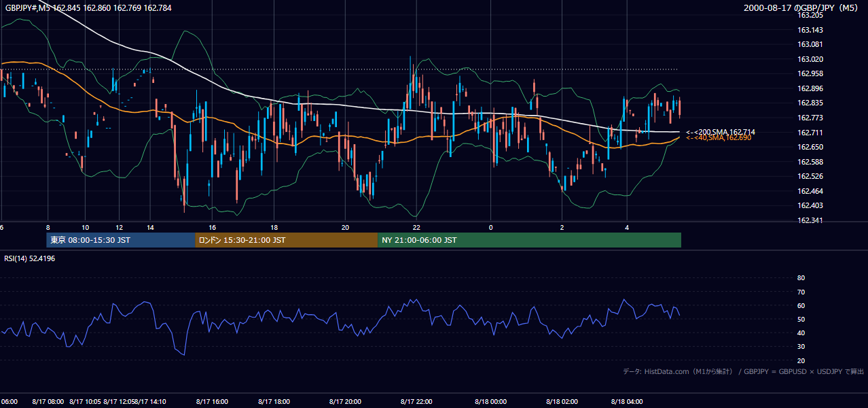Click the 8/17 22:00 bottom date label
The height and width of the screenshot is (408, 868).
click(416, 402)
